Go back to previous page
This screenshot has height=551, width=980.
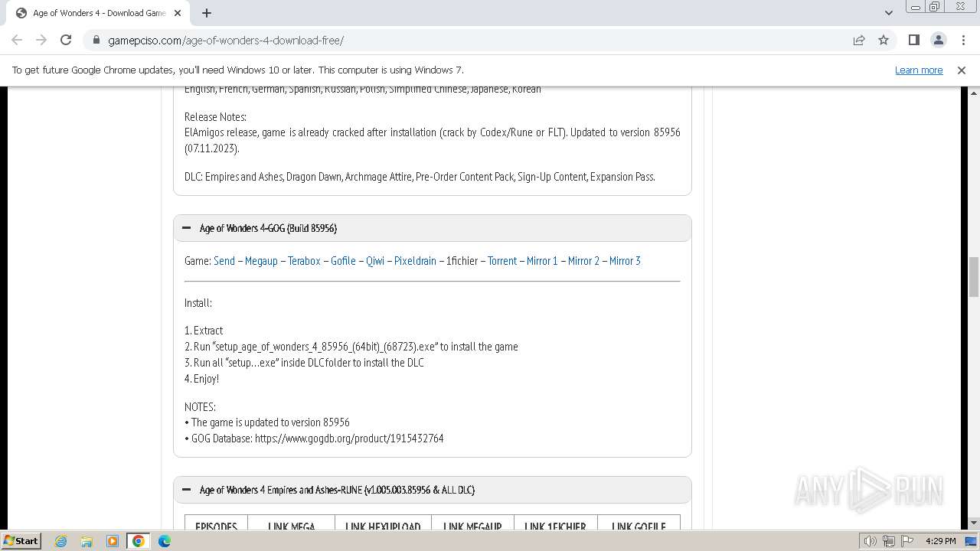[17, 40]
